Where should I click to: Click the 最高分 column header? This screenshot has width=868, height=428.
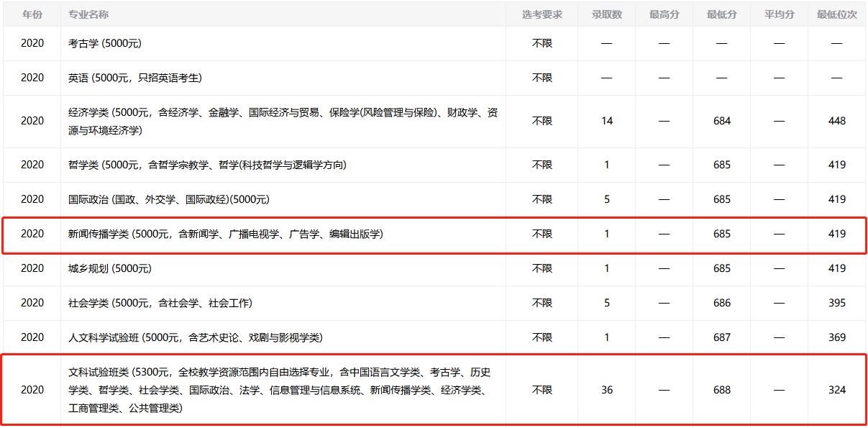[664, 13]
